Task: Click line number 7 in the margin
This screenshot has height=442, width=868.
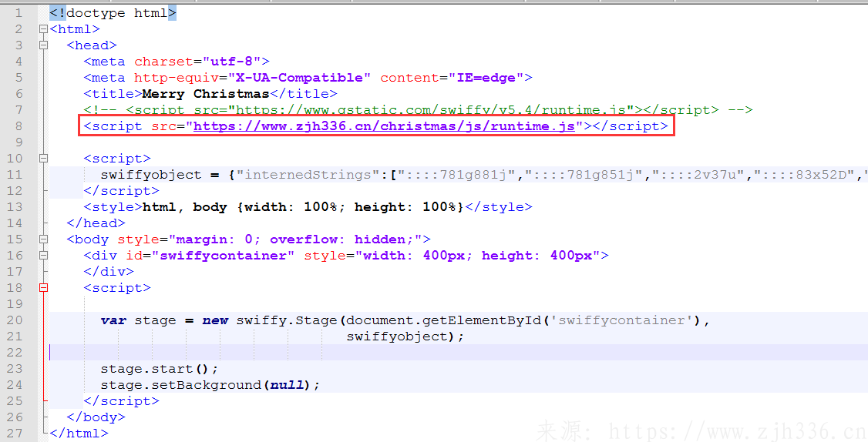Action: click(x=19, y=109)
